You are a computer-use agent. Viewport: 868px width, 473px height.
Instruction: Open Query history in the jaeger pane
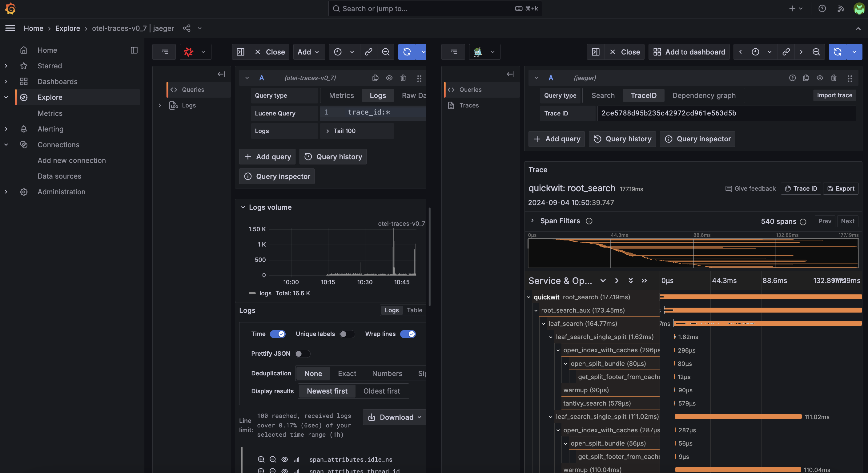pyautogui.click(x=622, y=139)
